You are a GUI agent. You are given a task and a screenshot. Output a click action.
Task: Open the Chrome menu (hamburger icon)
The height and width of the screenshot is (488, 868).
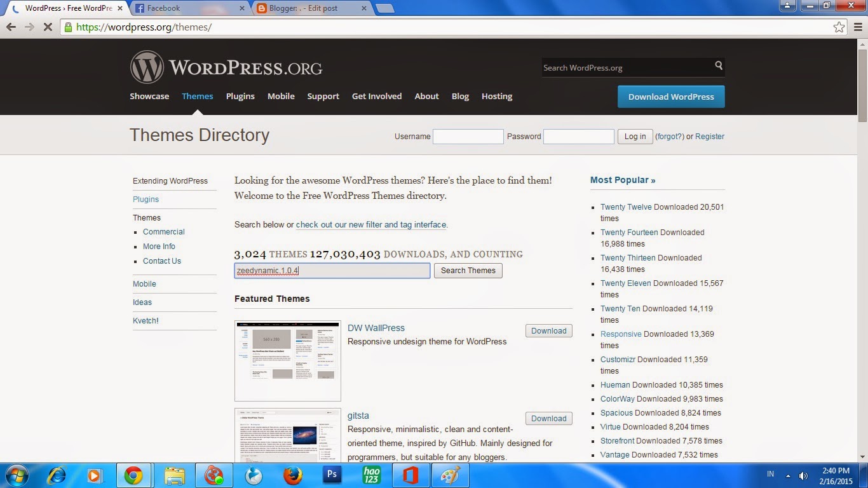(858, 27)
